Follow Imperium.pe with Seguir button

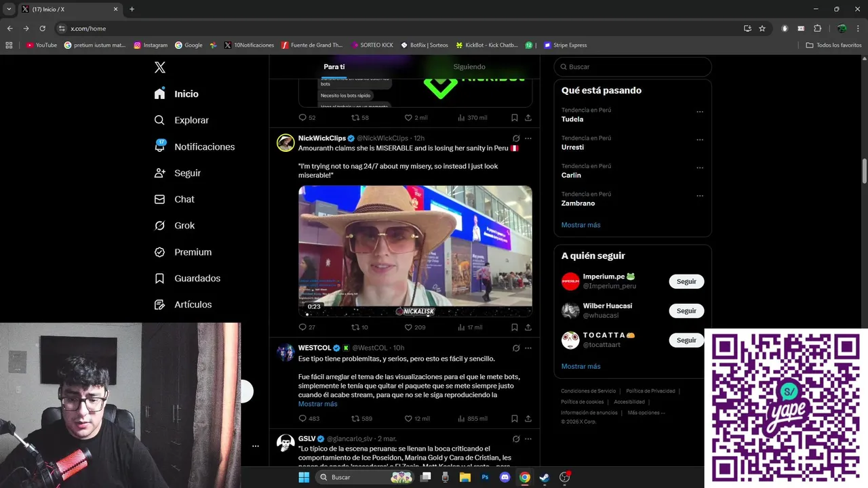[686, 281]
